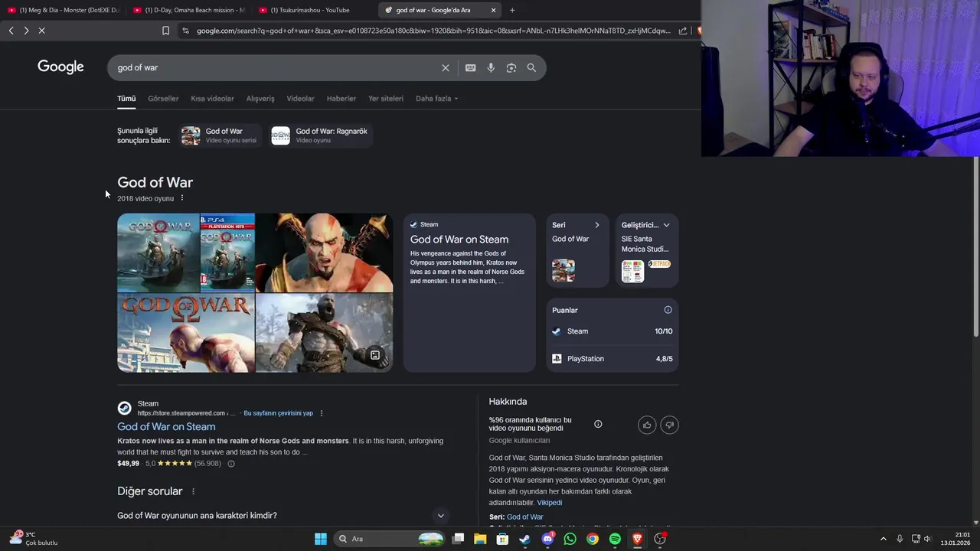Open God of War on Steam result link
Screen dimensions: 980x551
166,427
